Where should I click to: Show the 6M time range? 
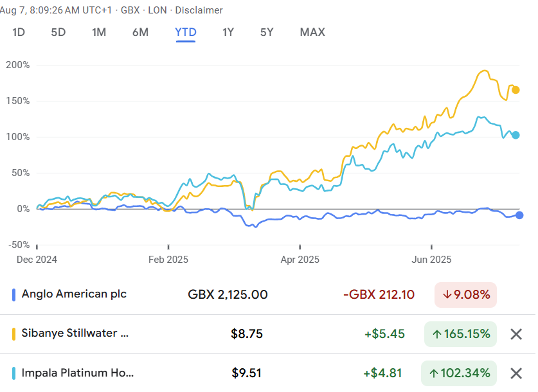pyautogui.click(x=140, y=32)
